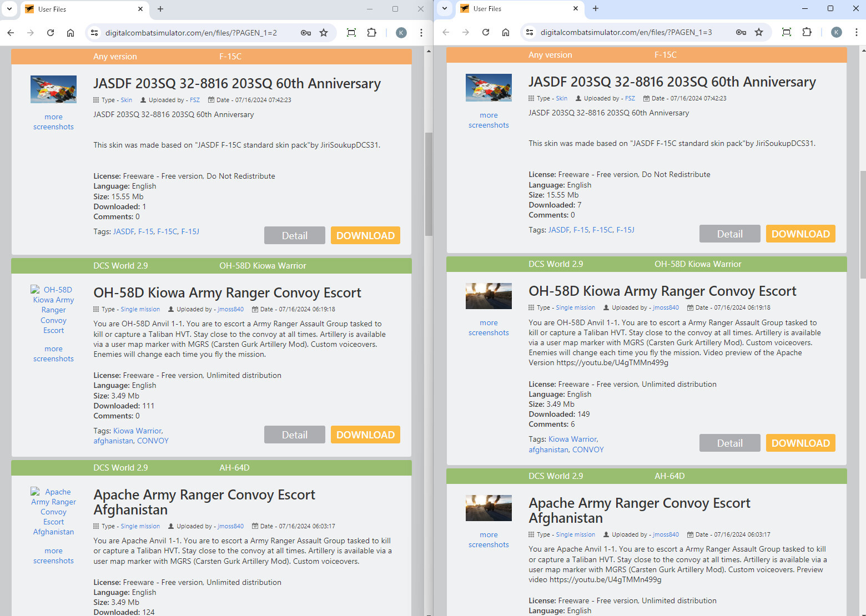The height and width of the screenshot is (616, 866).
Task: Open a new tab in left browser window
Action: 160,9
